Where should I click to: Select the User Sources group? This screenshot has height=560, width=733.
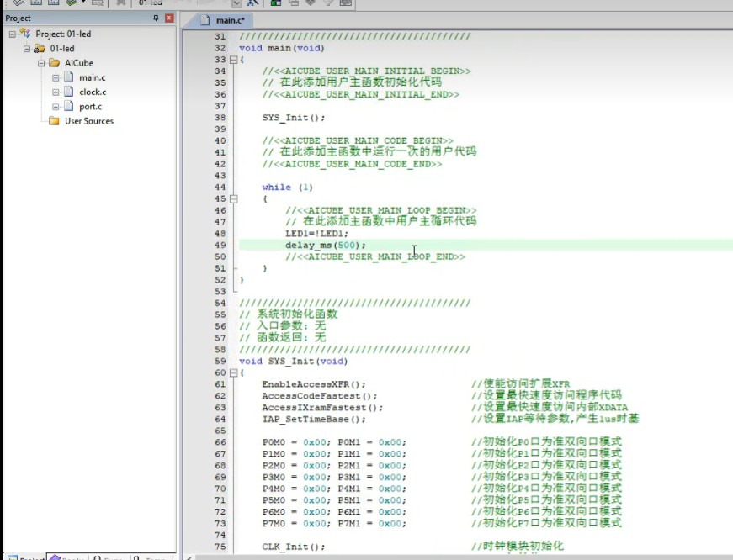(88, 121)
